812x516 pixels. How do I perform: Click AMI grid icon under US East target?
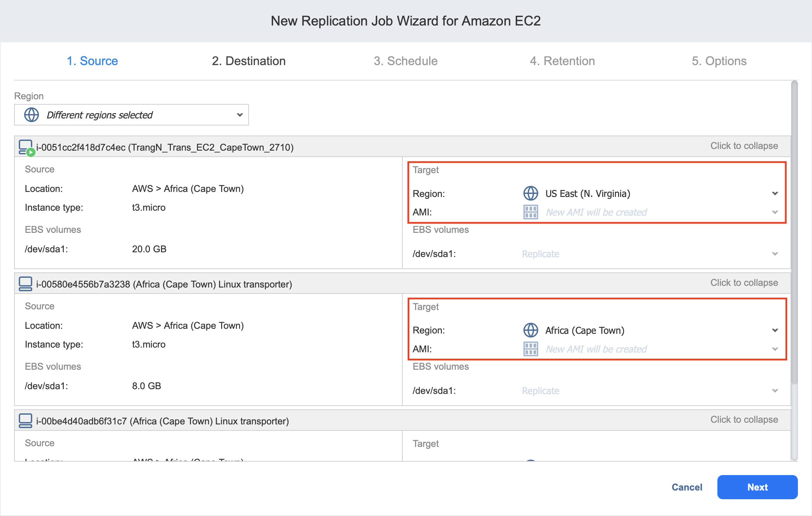(x=530, y=212)
